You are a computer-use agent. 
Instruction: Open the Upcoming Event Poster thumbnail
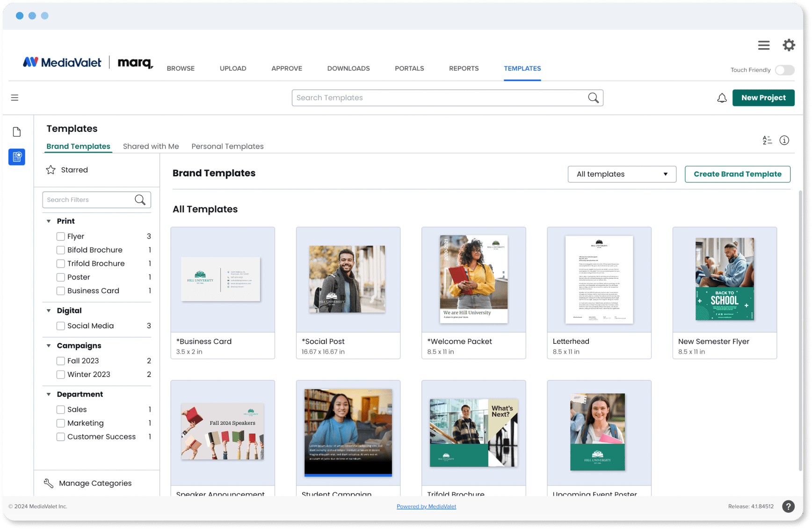point(599,433)
